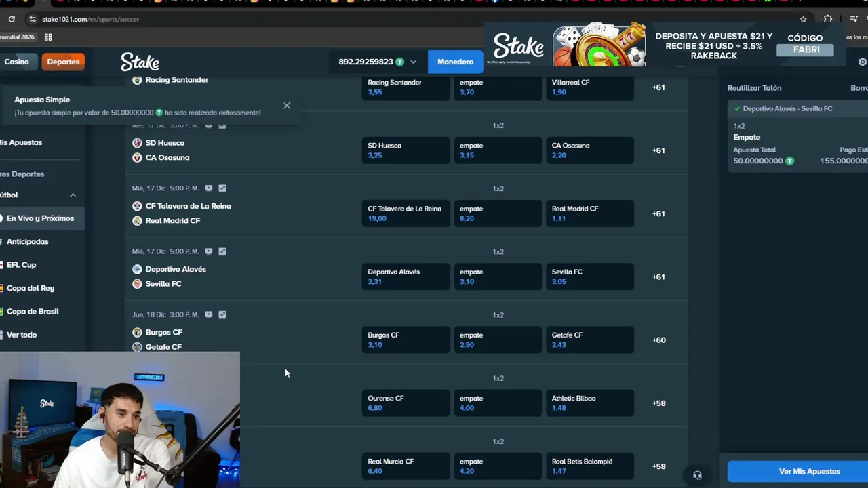Select Athletic Bilbao odds 1,48
The width and height of the screenshot is (868, 488).
coord(590,403)
